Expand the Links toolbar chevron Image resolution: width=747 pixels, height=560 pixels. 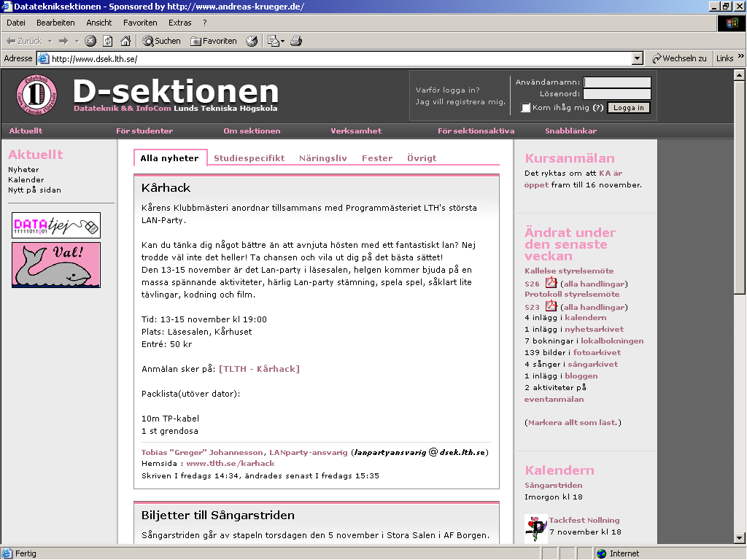[741, 57]
